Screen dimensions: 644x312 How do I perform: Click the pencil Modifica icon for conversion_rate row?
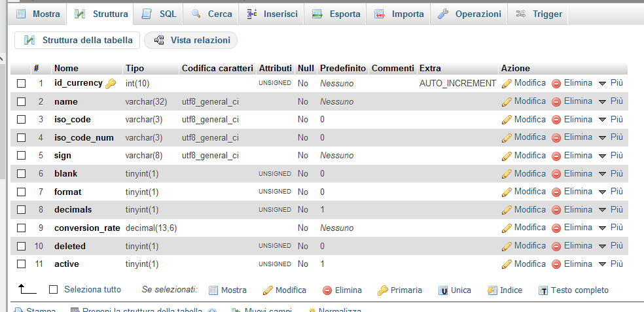(506, 228)
